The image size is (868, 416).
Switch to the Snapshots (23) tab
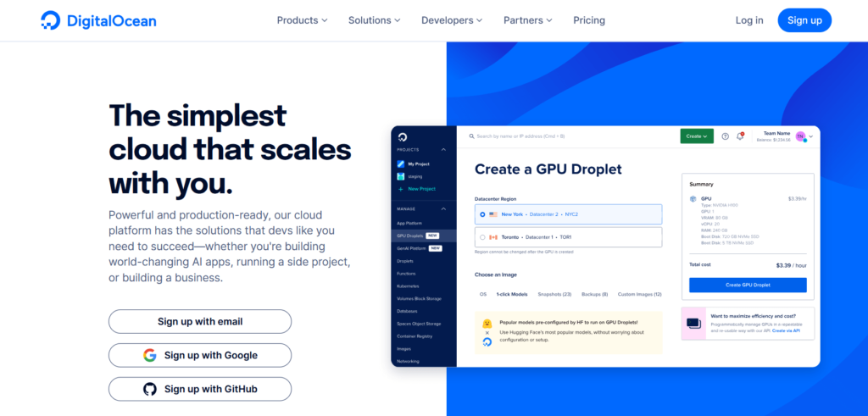(554, 294)
